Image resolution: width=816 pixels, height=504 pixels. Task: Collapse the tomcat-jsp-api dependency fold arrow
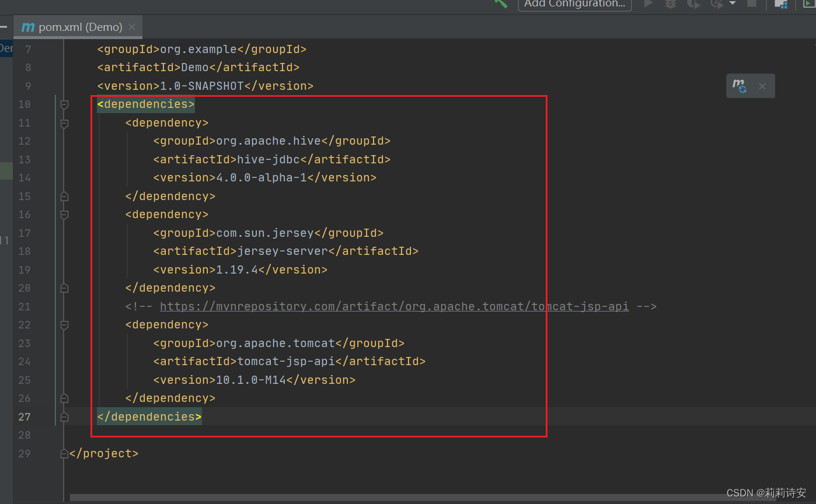click(64, 324)
